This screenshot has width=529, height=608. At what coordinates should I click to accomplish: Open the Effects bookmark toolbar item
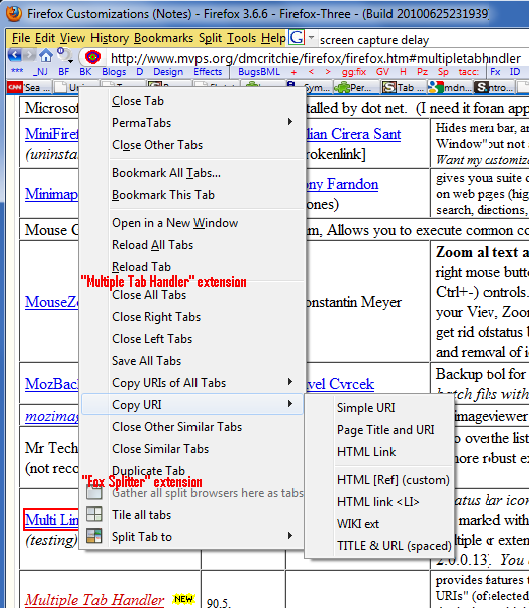[x=208, y=72]
